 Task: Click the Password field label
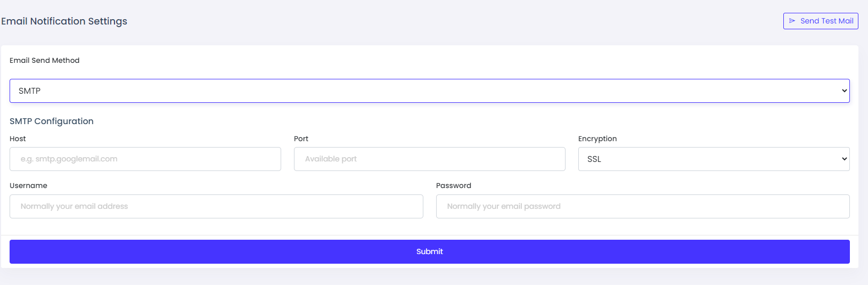(x=453, y=186)
